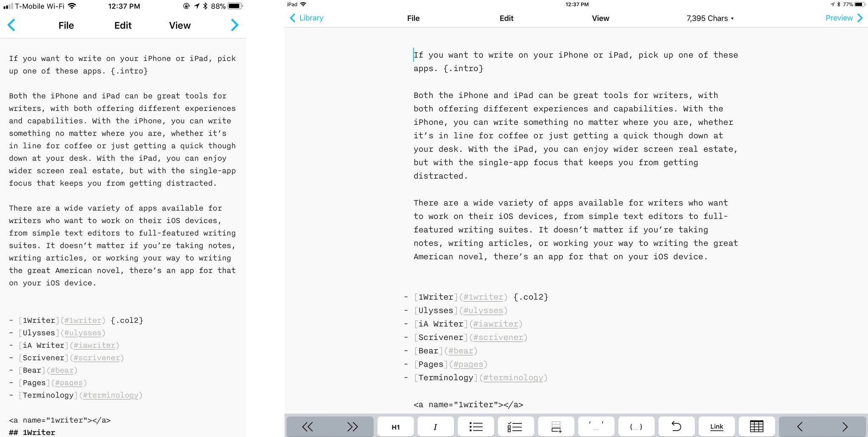
Task: Apply H1 heading formatting
Action: pyautogui.click(x=395, y=426)
